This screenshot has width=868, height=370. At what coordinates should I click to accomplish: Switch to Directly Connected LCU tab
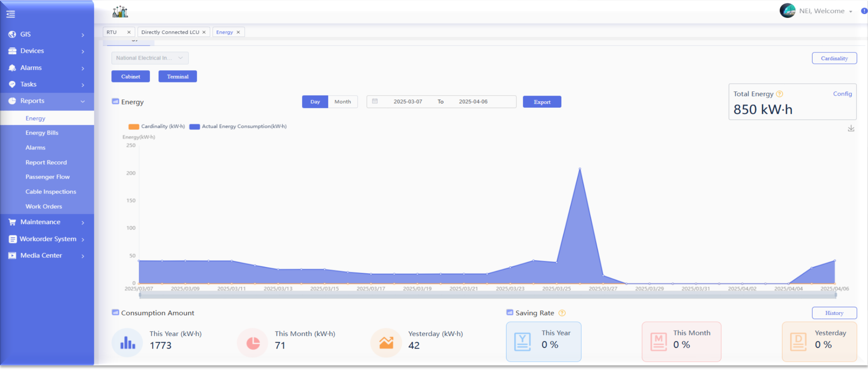tap(170, 32)
